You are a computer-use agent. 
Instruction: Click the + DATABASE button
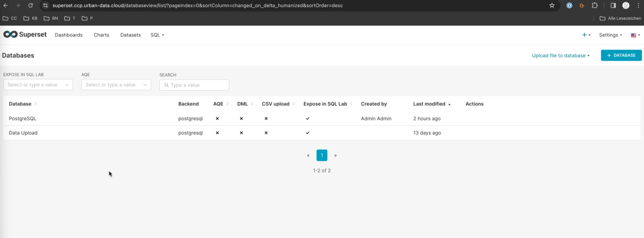click(621, 55)
